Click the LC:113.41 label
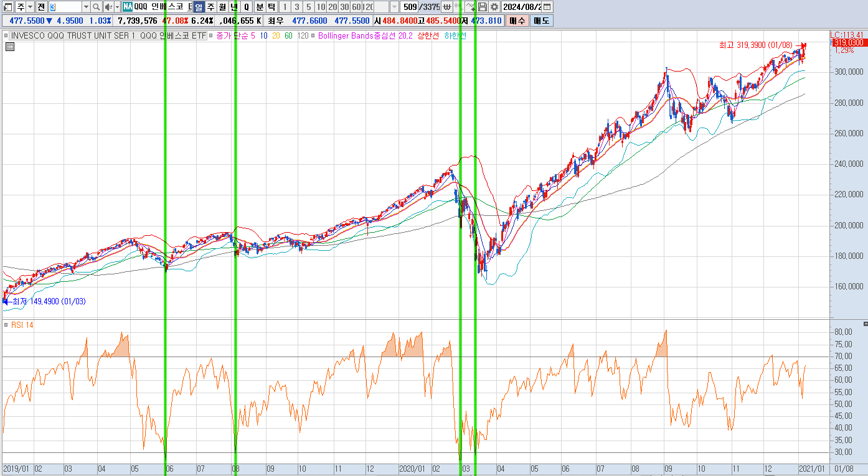 [848, 35]
